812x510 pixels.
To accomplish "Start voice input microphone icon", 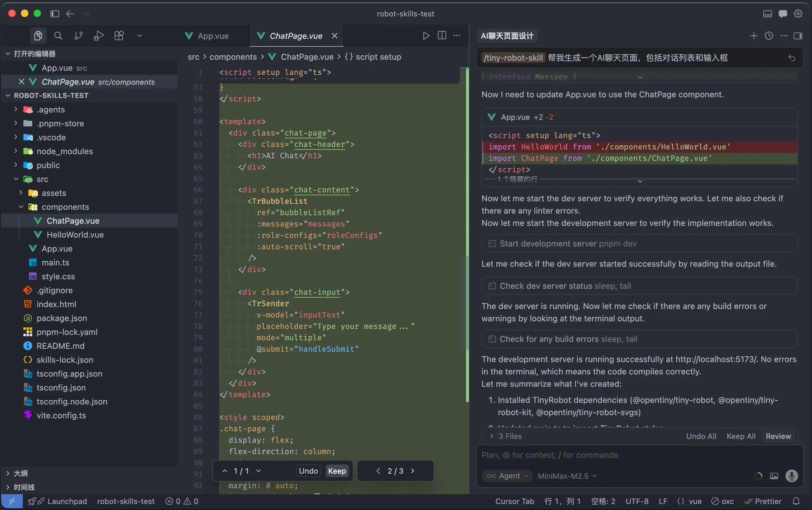I will [x=791, y=476].
